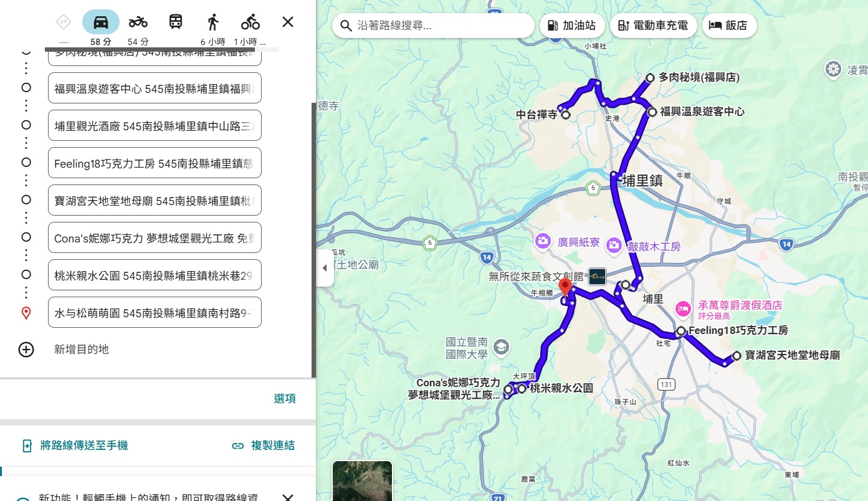Edit the 埔里觀光酒廠 stop field
The image size is (868, 501).
coord(154,126)
